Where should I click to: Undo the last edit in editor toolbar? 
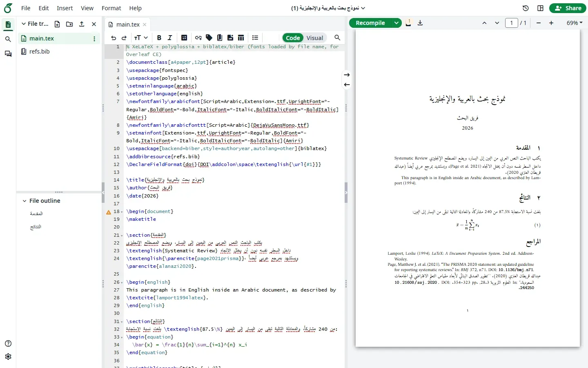pyautogui.click(x=114, y=38)
